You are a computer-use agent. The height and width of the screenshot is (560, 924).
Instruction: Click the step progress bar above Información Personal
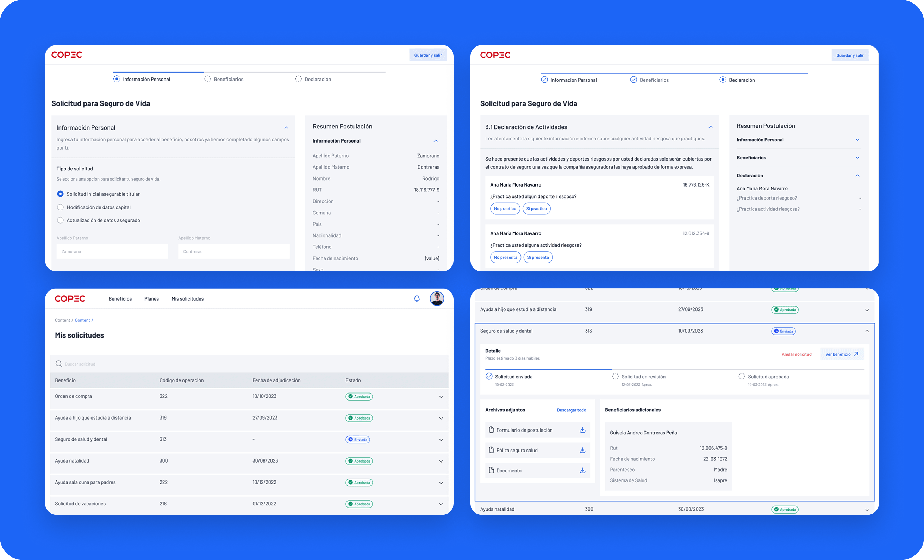pos(249,72)
